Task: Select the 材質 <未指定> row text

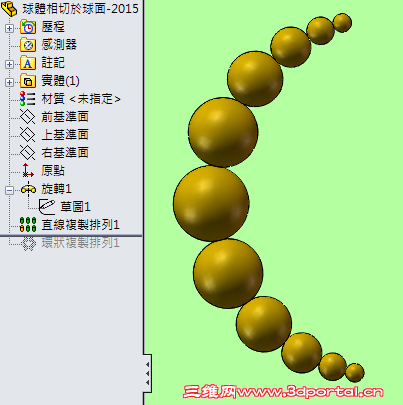Action: pos(81,99)
